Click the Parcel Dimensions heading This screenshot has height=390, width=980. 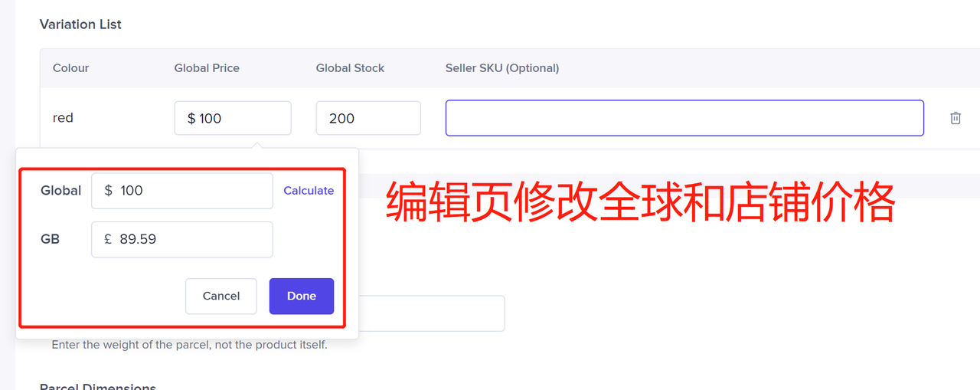click(x=97, y=385)
